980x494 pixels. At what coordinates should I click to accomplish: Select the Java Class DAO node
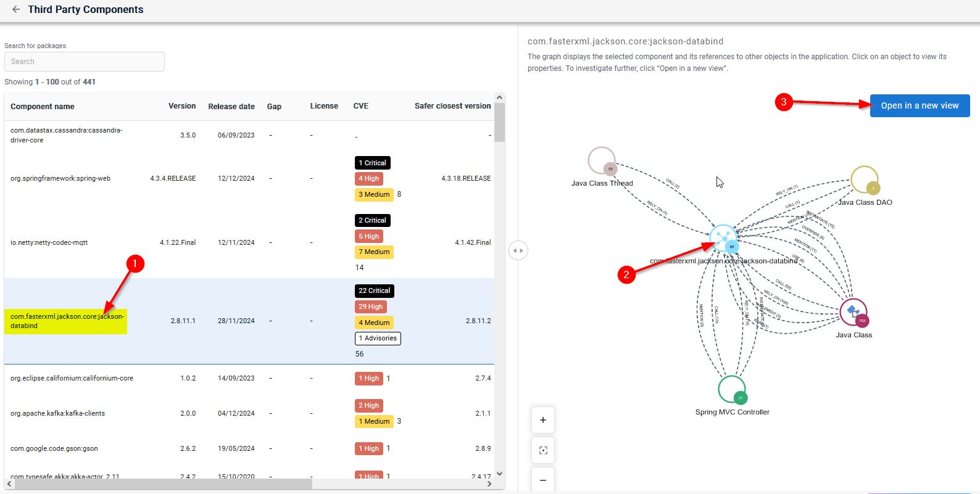864,179
